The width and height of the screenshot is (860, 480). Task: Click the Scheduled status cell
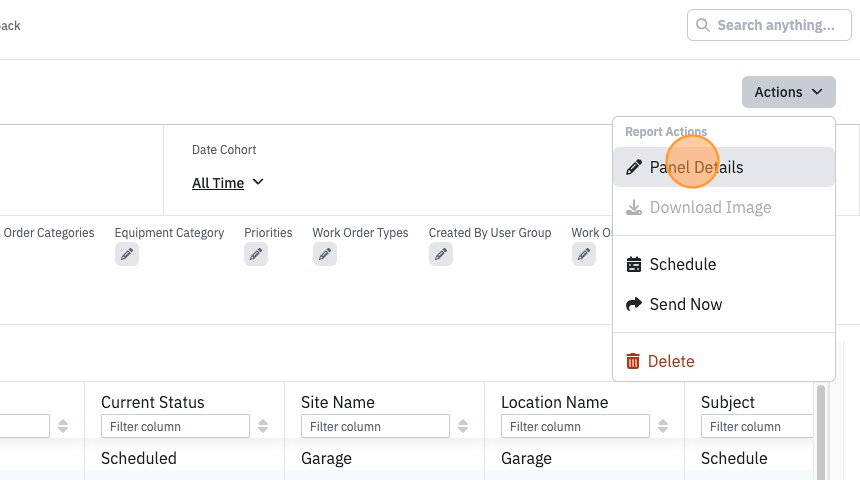(x=139, y=458)
